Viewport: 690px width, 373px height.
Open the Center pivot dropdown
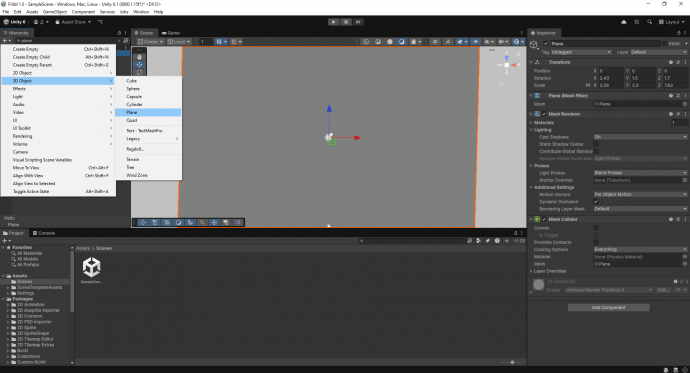click(x=150, y=42)
